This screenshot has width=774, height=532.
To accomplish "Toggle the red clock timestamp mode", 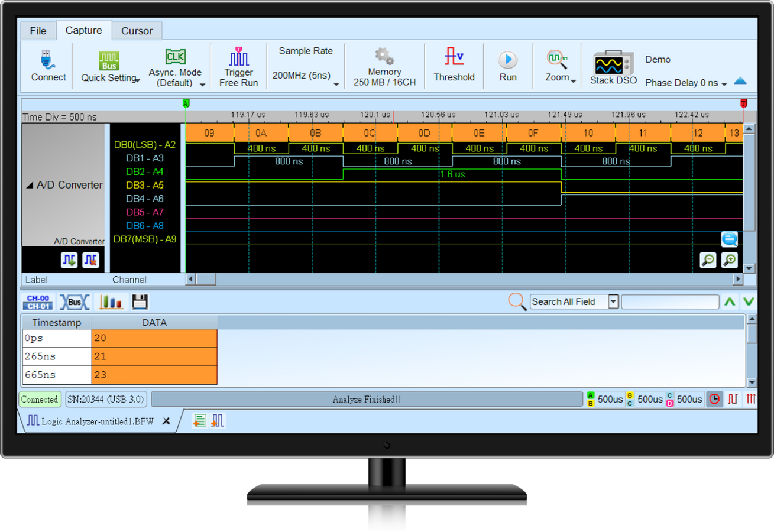I will (x=714, y=400).
